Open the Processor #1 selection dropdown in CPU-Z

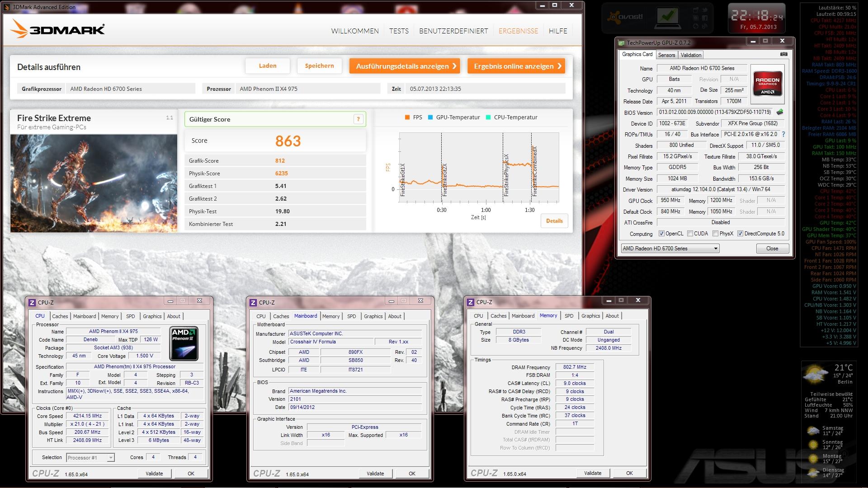(x=90, y=458)
